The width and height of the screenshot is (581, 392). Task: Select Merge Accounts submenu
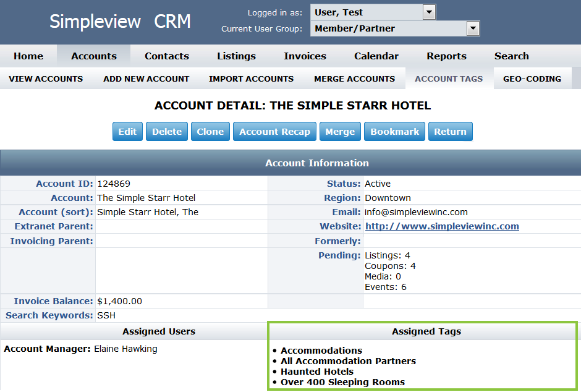pyautogui.click(x=354, y=79)
